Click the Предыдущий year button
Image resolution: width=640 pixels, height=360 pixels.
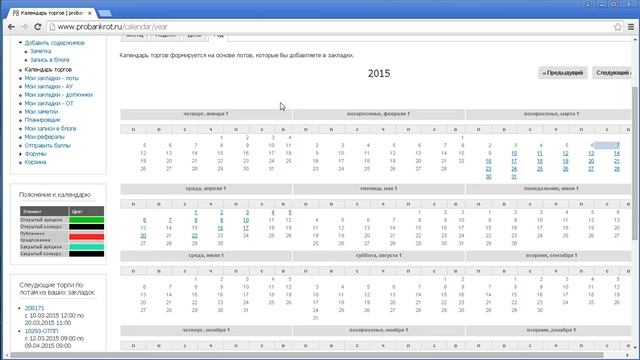[x=562, y=73]
